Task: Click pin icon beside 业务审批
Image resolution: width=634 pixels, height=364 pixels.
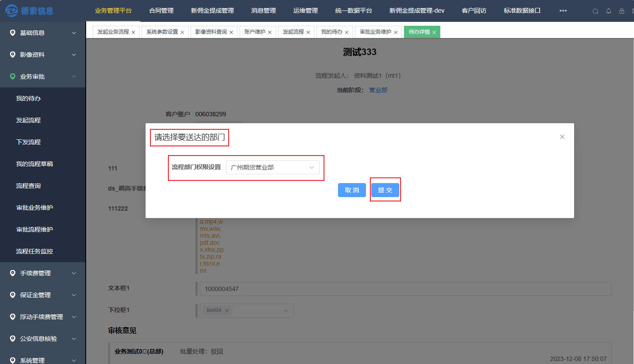Action: 13,76
